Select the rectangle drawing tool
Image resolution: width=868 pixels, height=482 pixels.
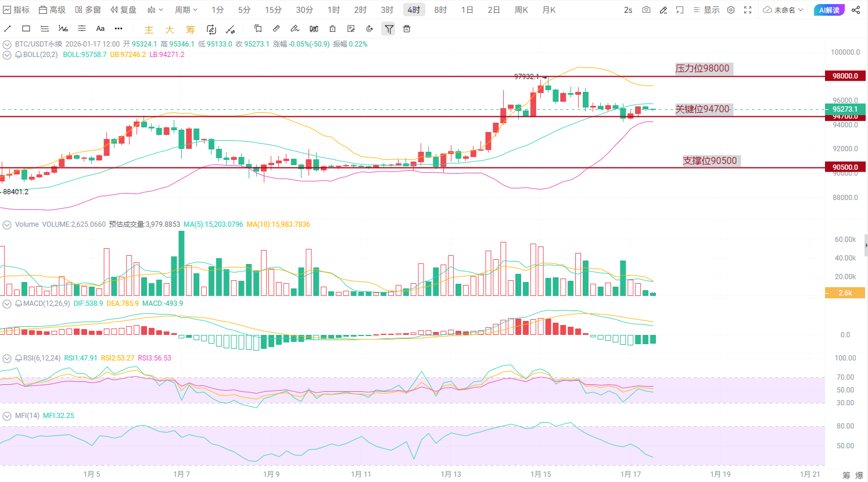[26, 28]
